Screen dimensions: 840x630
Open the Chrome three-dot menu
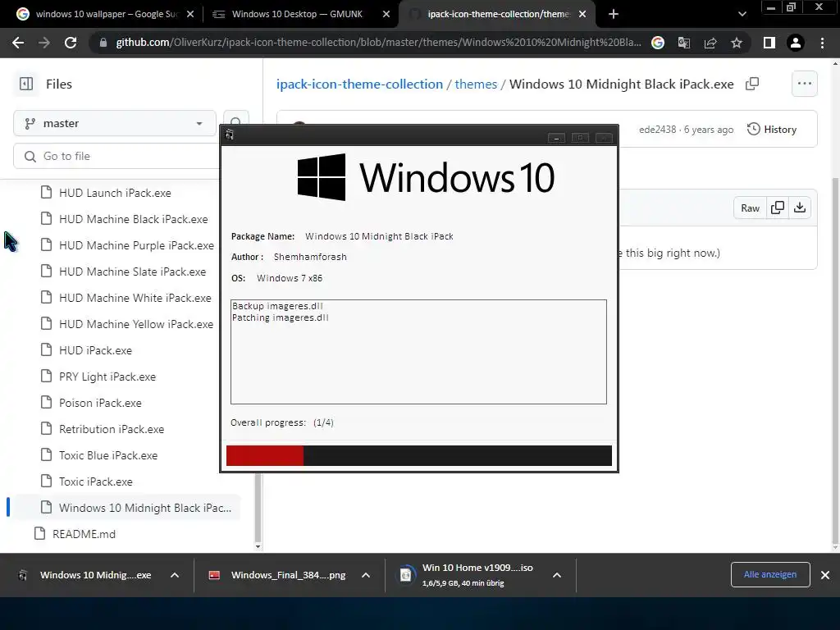(822, 43)
